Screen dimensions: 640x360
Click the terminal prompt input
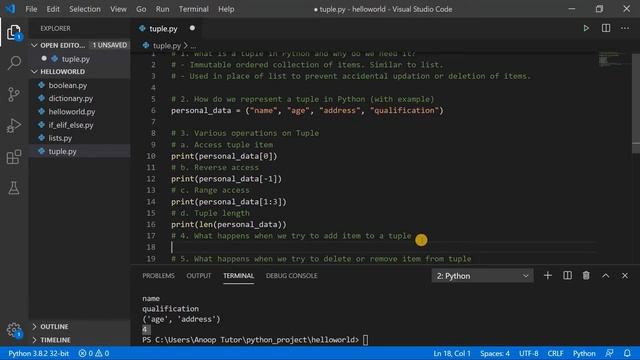[x=365, y=340]
